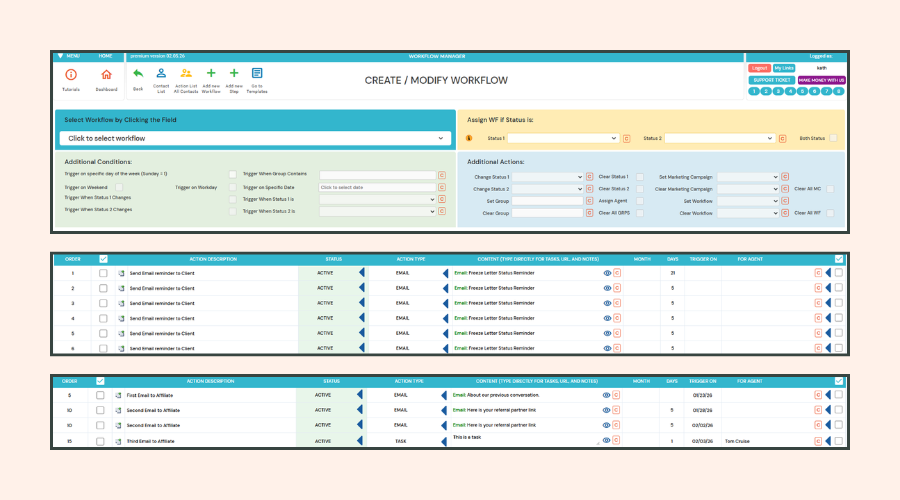
Task: Clear Change Status 1 with its C icon
Action: 589,177
